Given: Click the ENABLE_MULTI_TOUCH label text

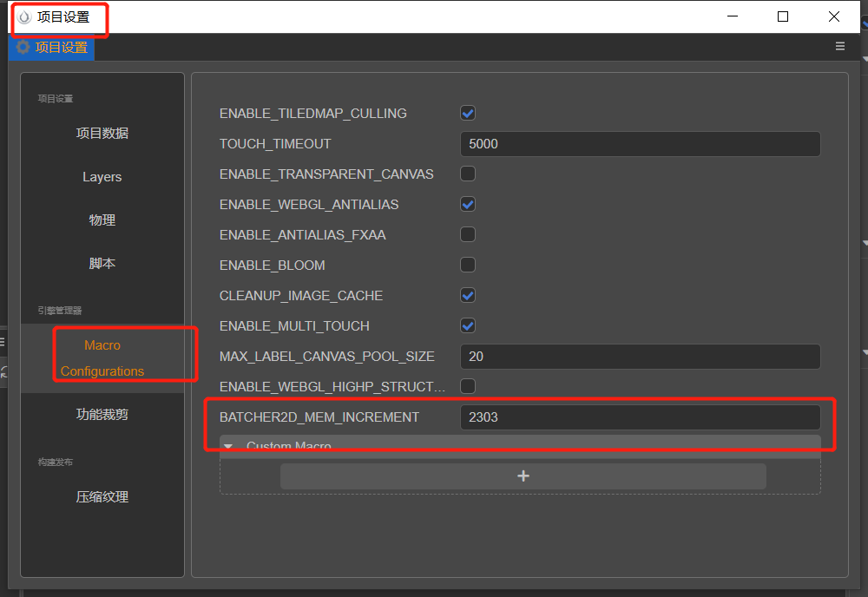Looking at the screenshot, I should 294,326.
